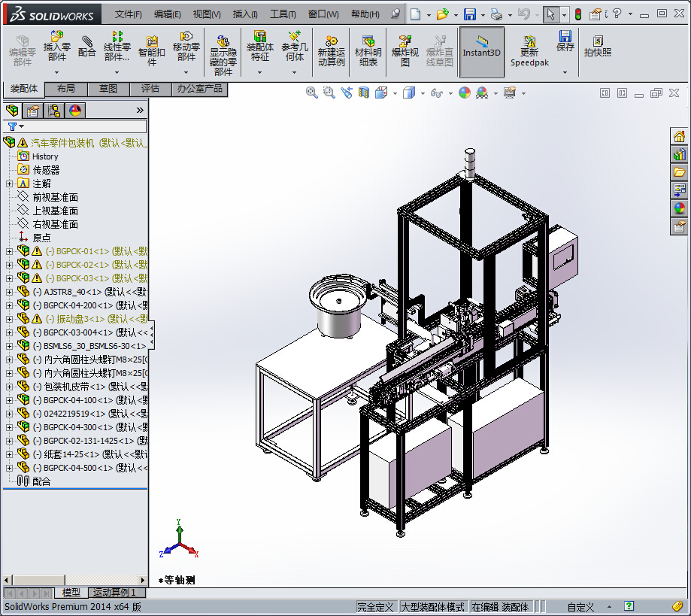Create New Motion Study (新建运动算例)

coord(331,51)
